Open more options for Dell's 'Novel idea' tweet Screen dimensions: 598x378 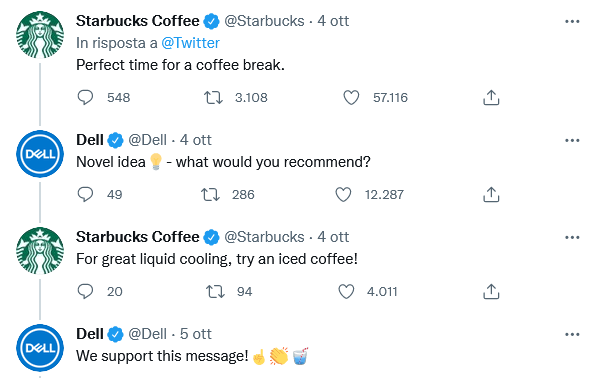(572, 140)
